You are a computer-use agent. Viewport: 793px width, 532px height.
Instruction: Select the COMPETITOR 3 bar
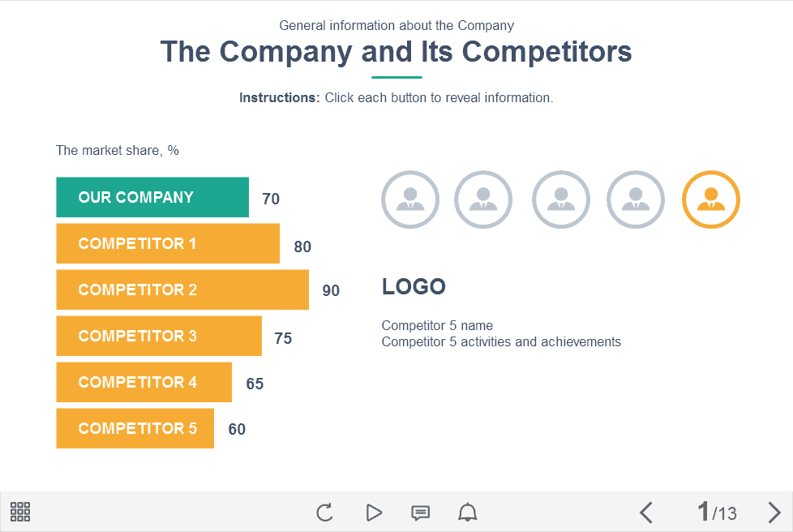(159, 336)
